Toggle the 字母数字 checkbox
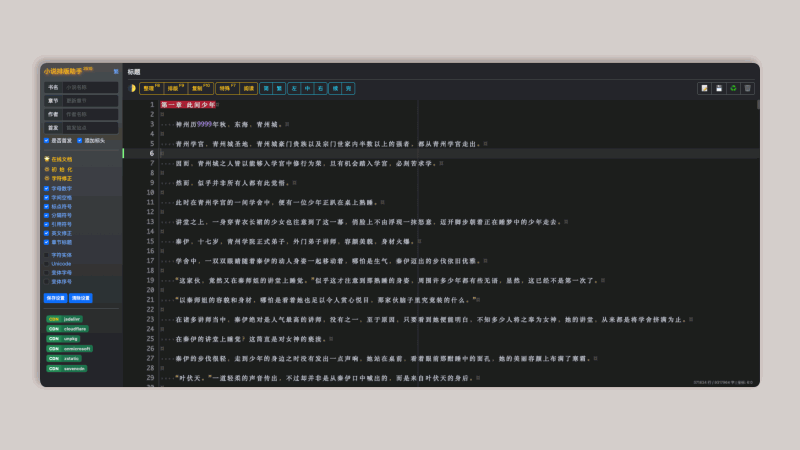The image size is (800, 450). (46, 188)
